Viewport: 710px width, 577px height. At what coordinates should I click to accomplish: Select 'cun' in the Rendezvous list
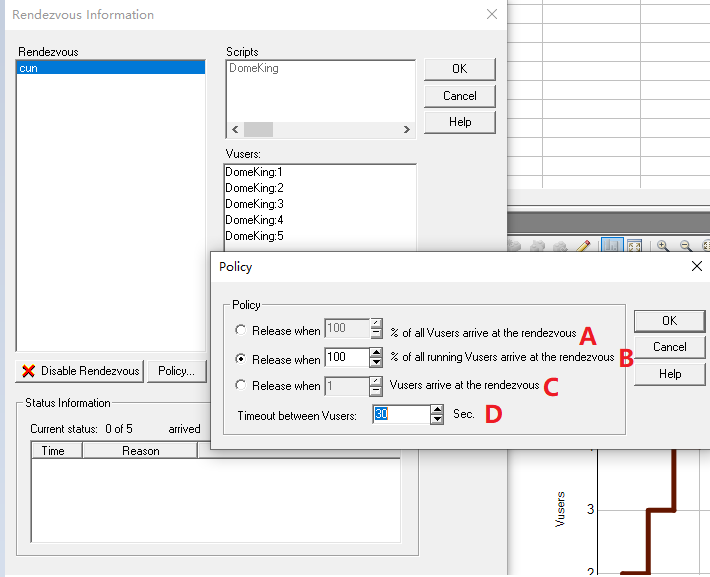(x=111, y=68)
